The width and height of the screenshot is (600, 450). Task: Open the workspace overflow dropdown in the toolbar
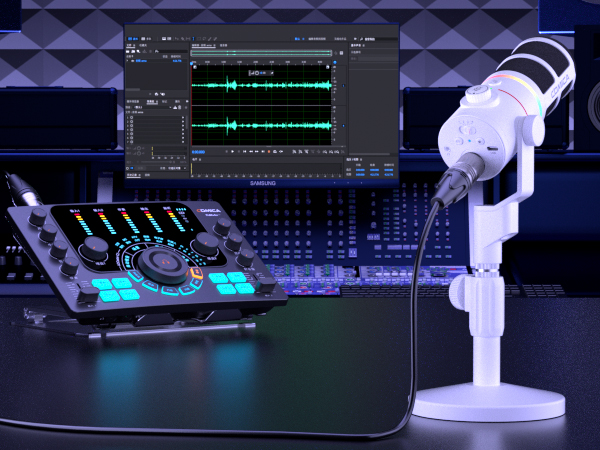[355, 39]
